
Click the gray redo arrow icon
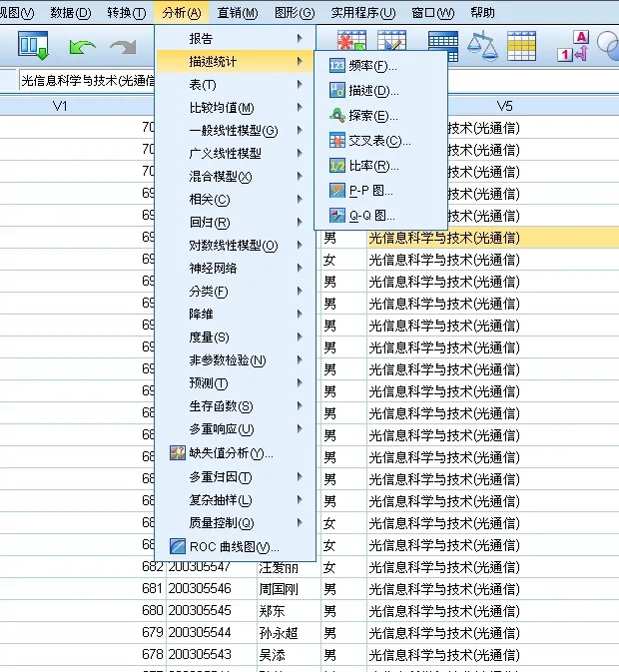[123, 47]
